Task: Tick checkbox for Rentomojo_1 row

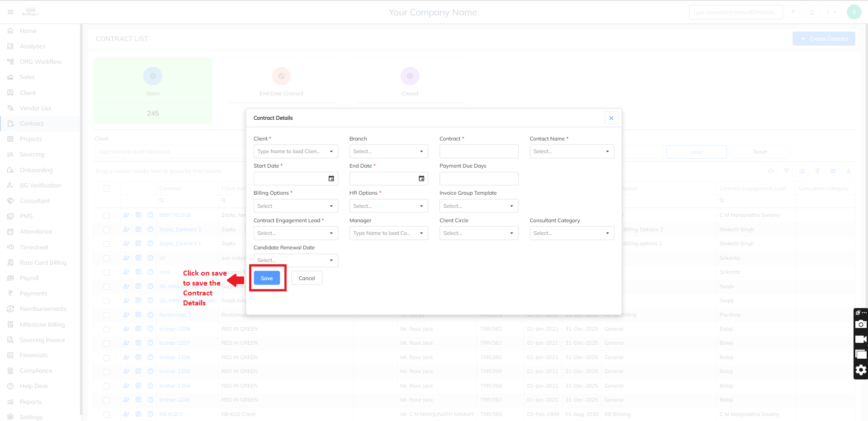Action: (107, 315)
